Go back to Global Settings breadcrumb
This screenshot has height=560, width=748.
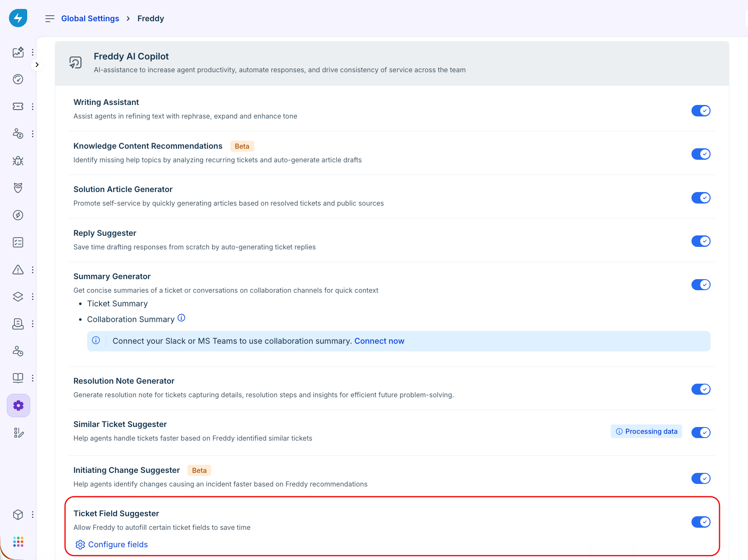coord(90,19)
